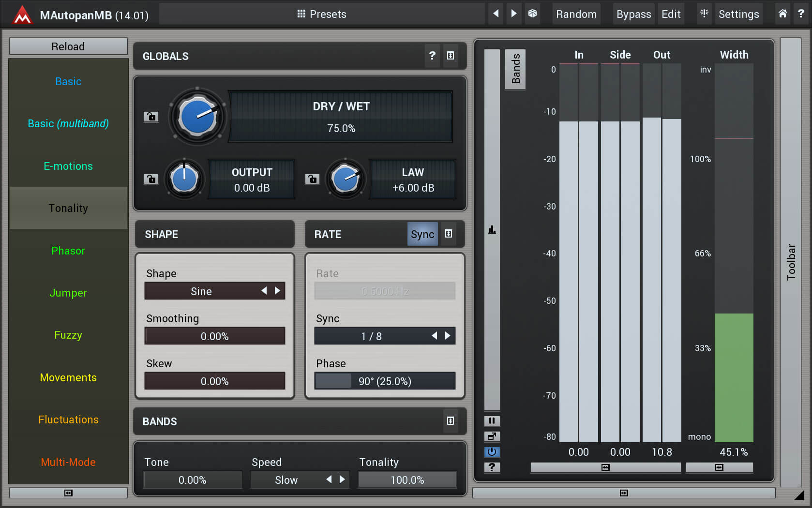
Task: Click the Tone 0.00% field
Action: pyautogui.click(x=192, y=480)
